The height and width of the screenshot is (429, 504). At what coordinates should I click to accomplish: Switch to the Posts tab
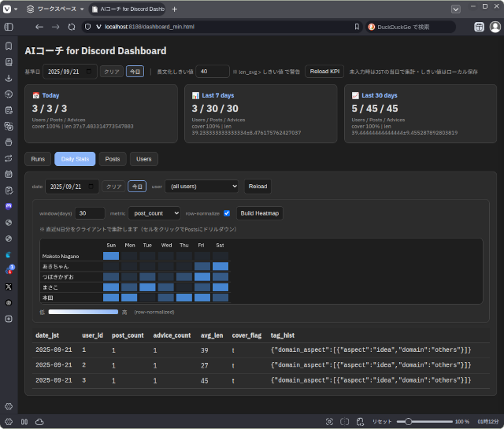113,159
